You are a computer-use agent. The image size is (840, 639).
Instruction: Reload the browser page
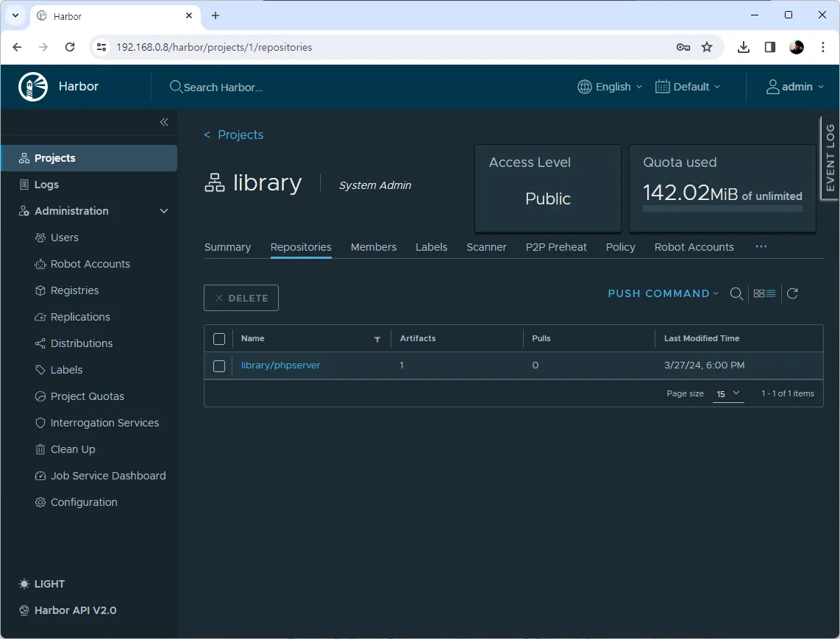[x=70, y=47]
